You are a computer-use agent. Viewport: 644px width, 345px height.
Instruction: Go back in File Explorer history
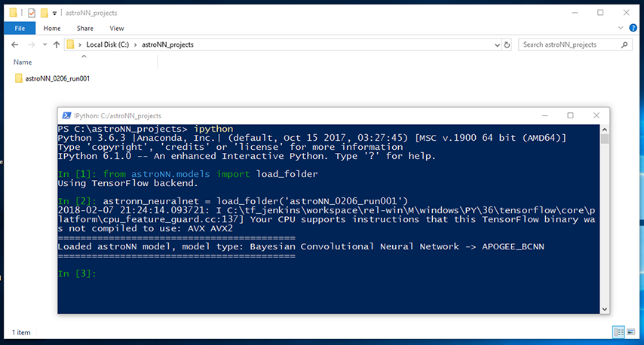point(15,44)
